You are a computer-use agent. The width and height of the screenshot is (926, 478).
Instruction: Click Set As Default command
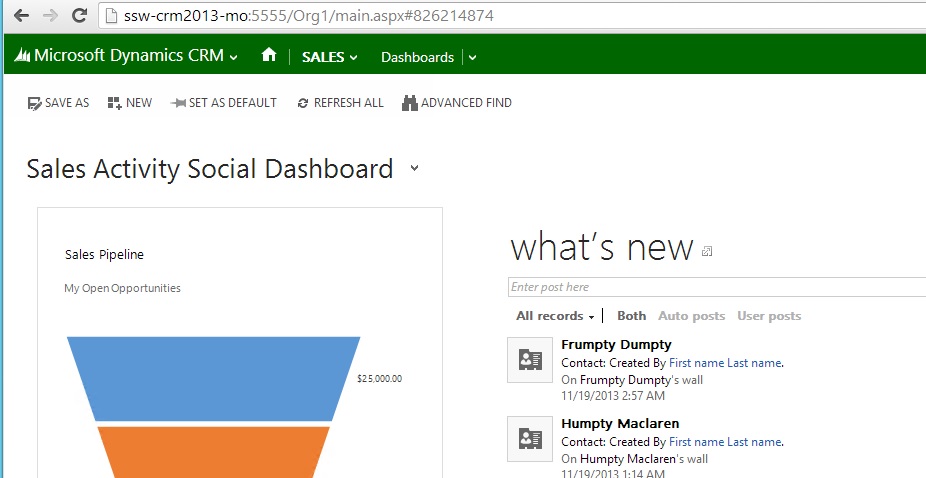(x=224, y=103)
